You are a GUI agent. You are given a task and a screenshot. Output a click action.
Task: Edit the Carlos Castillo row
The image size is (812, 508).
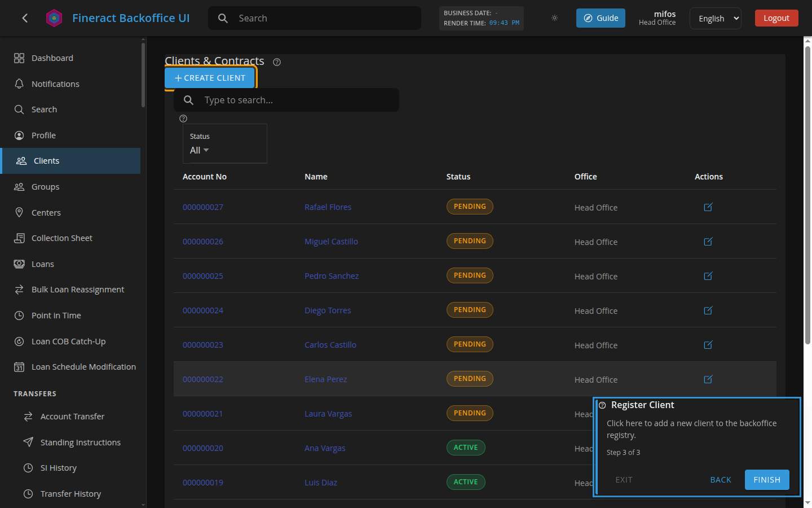pos(708,345)
